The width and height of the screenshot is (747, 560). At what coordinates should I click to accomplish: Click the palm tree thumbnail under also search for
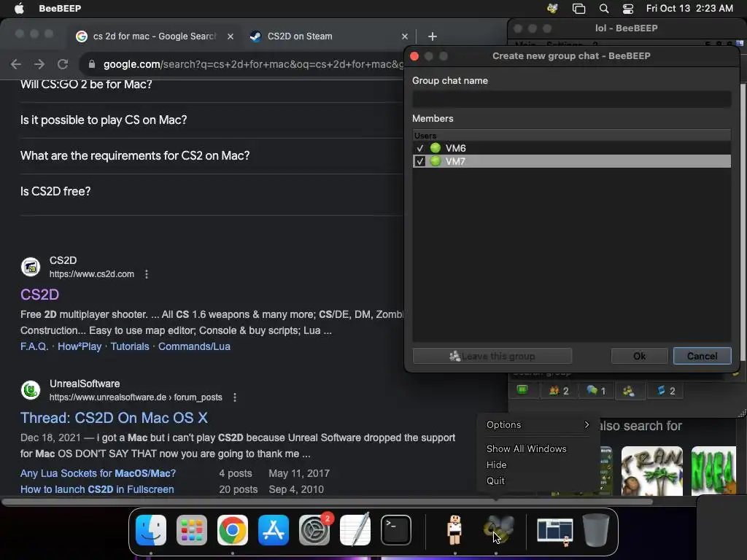(651, 471)
